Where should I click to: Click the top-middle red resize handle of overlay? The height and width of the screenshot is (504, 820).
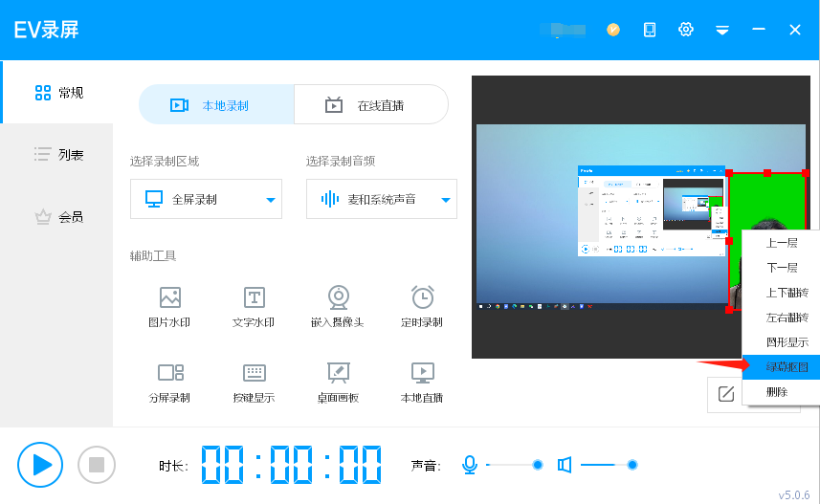(767, 173)
